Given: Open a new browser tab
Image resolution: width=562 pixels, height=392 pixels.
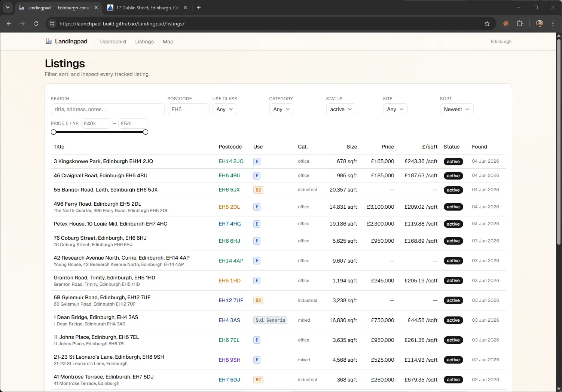Looking at the screenshot, I should [x=199, y=7].
